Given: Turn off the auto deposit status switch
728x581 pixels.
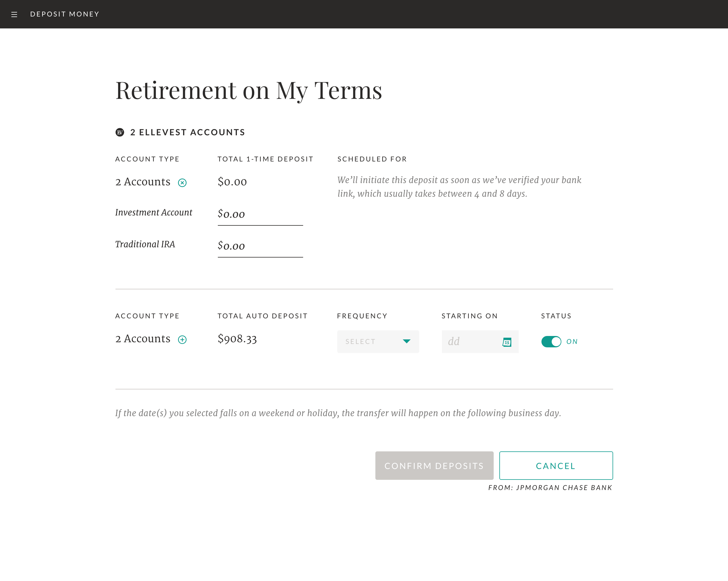Looking at the screenshot, I should coord(551,342).
